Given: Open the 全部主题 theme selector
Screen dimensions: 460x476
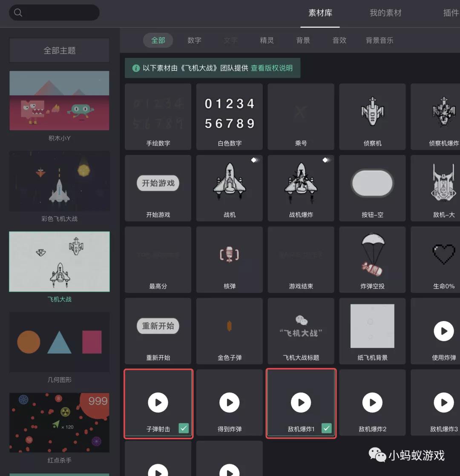Looking at the screenshot, I should click(x=59, y=50).
